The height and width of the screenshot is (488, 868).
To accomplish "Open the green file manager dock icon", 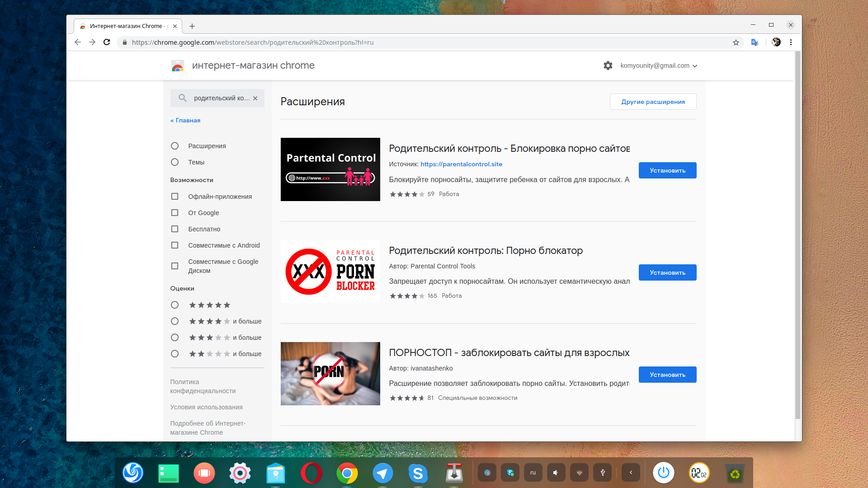I will [x=169, y=473].
